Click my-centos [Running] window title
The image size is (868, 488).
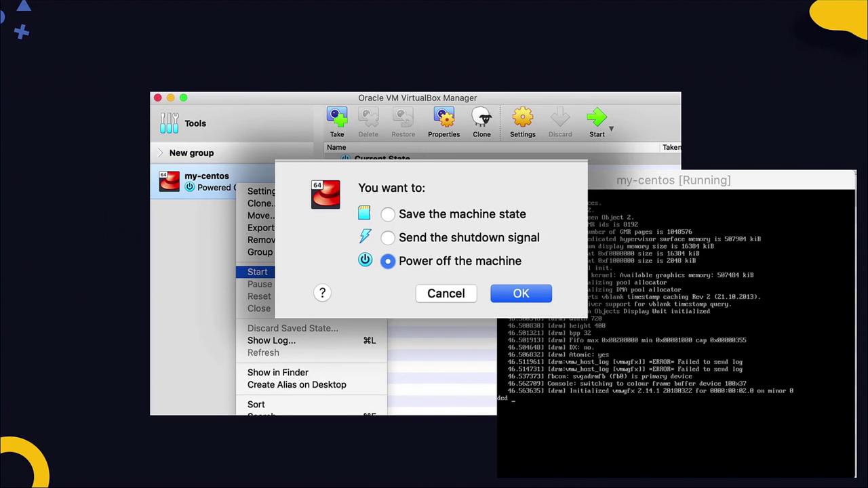[673, 180]
